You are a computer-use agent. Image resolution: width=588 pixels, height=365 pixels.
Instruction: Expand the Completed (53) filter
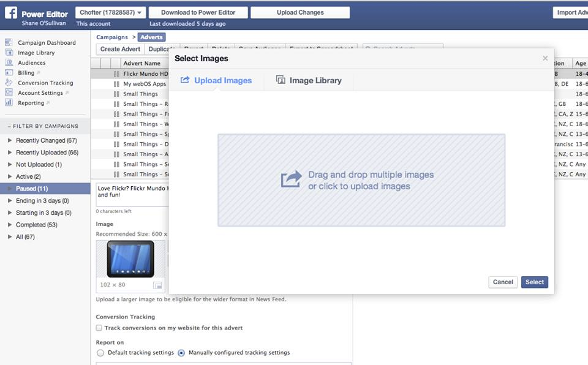[x=10, y=224]
